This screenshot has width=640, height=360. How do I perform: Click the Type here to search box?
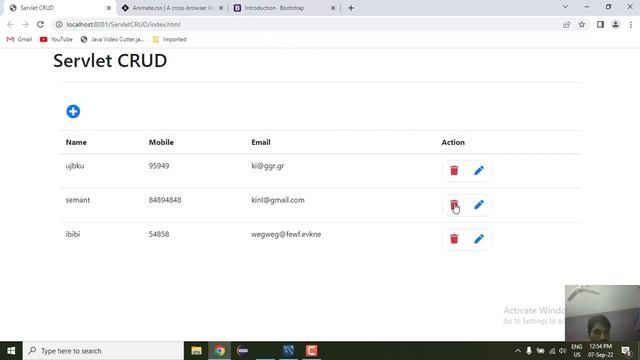pos(103,351)
